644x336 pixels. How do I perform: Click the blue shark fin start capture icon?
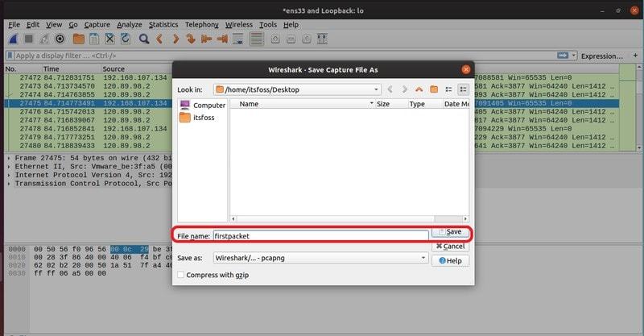[x=14, y=39]
